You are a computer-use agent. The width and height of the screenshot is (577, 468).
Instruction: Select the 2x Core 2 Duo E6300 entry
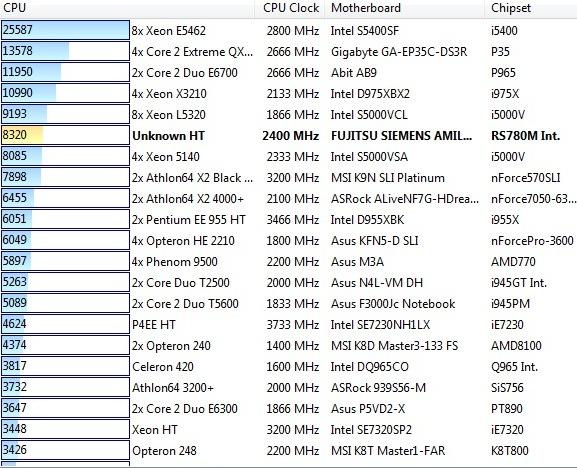tap(184, 408)
